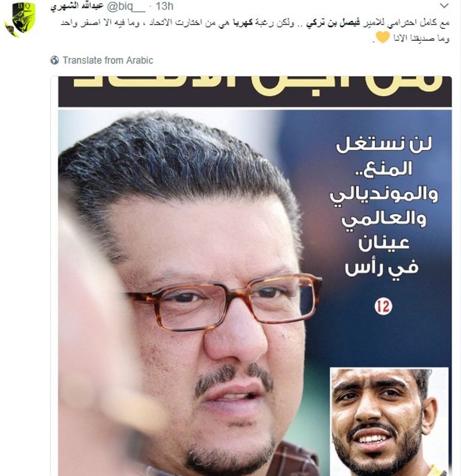Open the 13h tweet timestamp

[x=164, y=6]
